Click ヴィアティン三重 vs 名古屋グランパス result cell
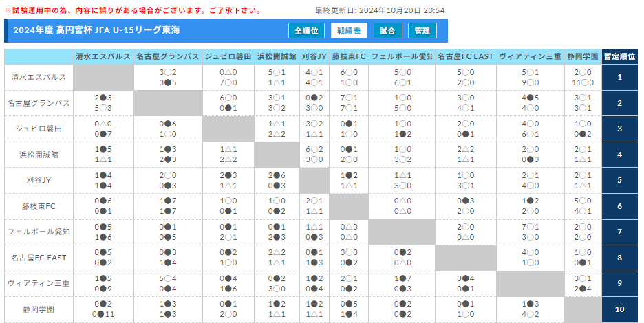Viewport: 644px width, 323px height. click(168, 284)
